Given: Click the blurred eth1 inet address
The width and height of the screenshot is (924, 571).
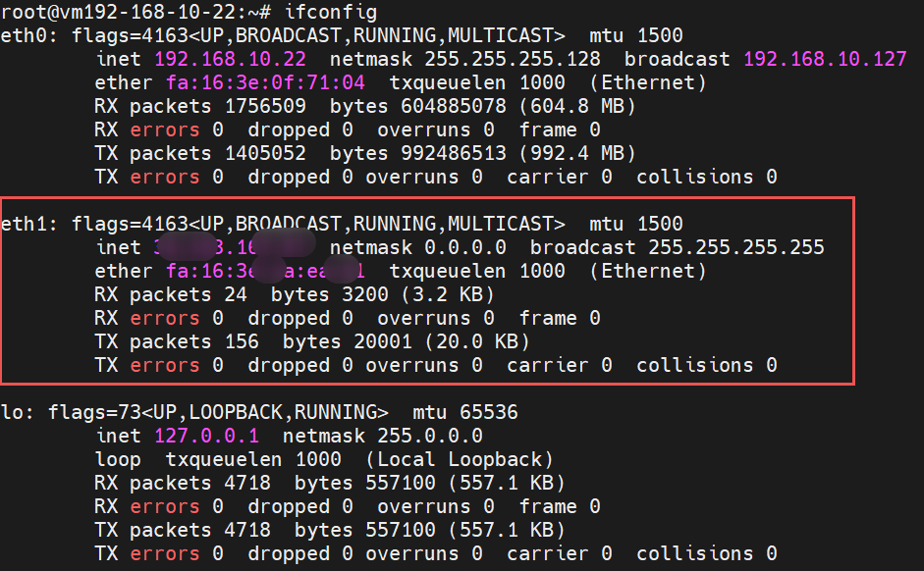Looking at the screenshot, I should coord(233,248).
